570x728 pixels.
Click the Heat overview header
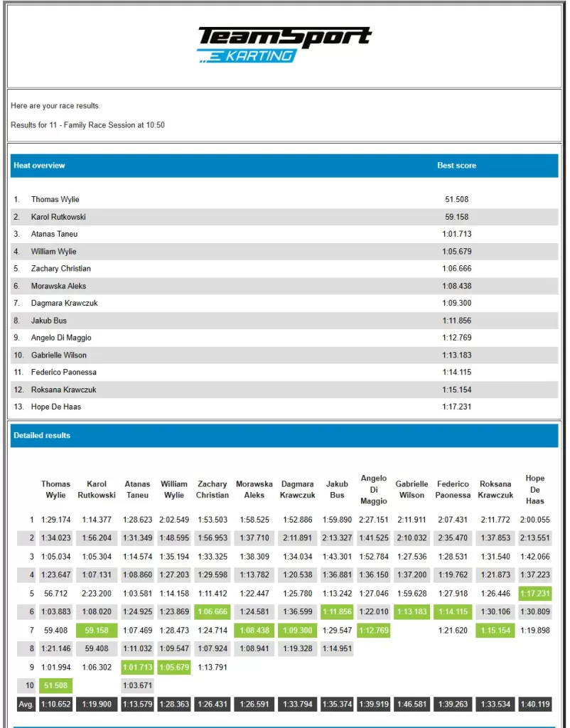(x=40, y=166)
